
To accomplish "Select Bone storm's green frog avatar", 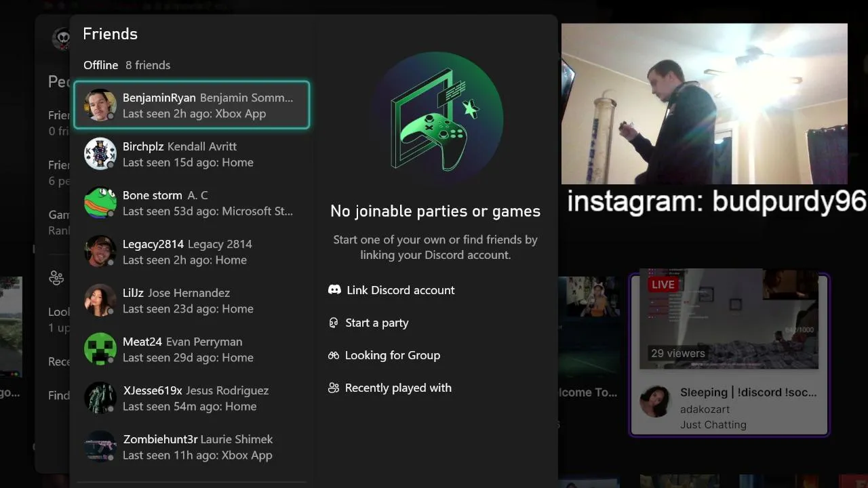I will (x=100, y=203).
